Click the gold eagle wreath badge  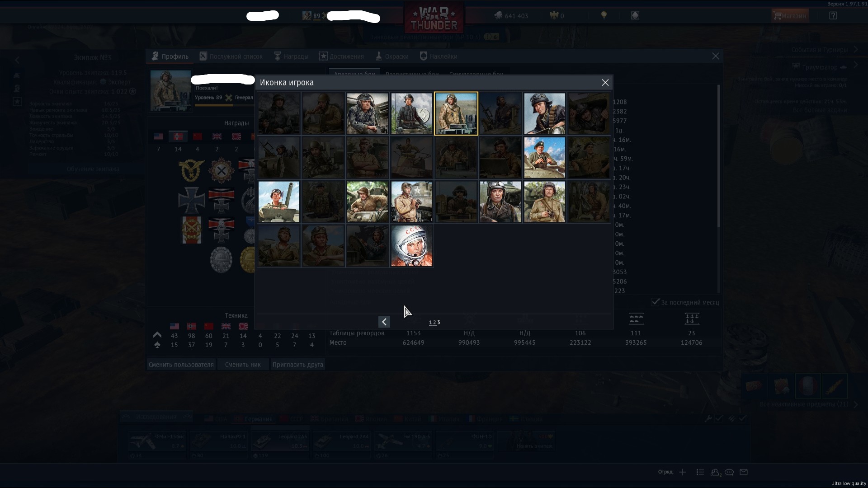point(191,170)
